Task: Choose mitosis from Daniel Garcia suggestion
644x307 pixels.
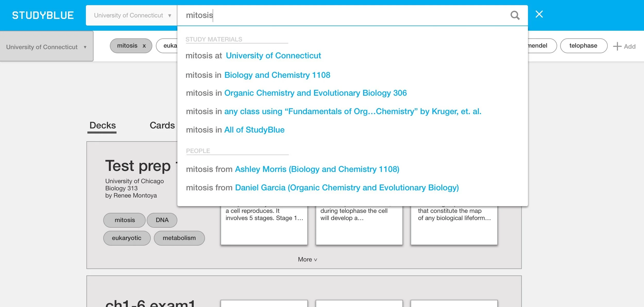Action: point(322,188)
